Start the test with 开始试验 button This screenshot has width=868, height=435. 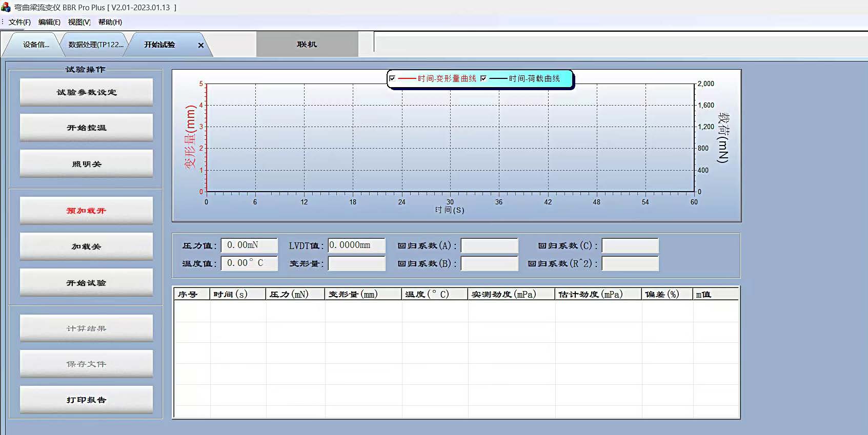click(86, 283)
